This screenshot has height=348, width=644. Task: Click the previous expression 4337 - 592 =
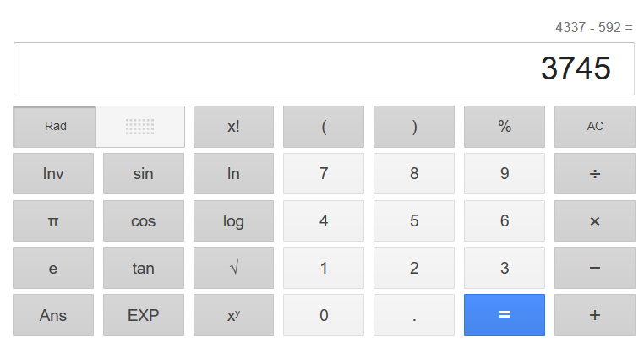[593, 27]
